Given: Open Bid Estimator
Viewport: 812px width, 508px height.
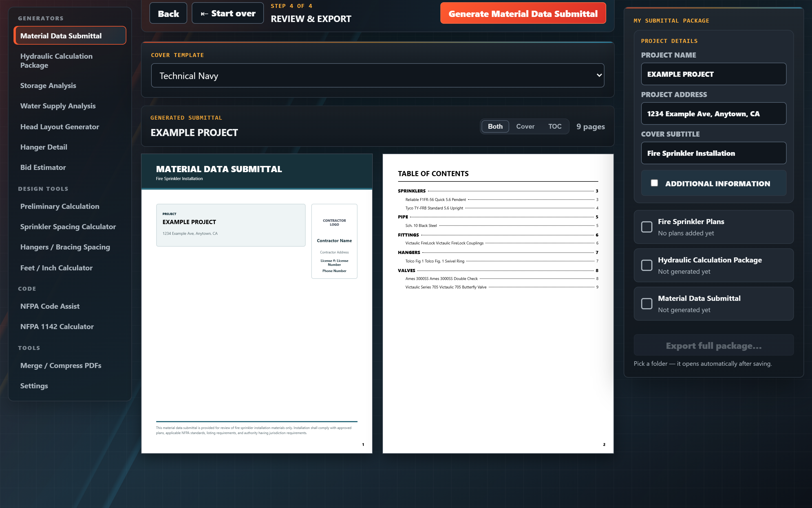Looking at the screenshot, I should [70, 167].
